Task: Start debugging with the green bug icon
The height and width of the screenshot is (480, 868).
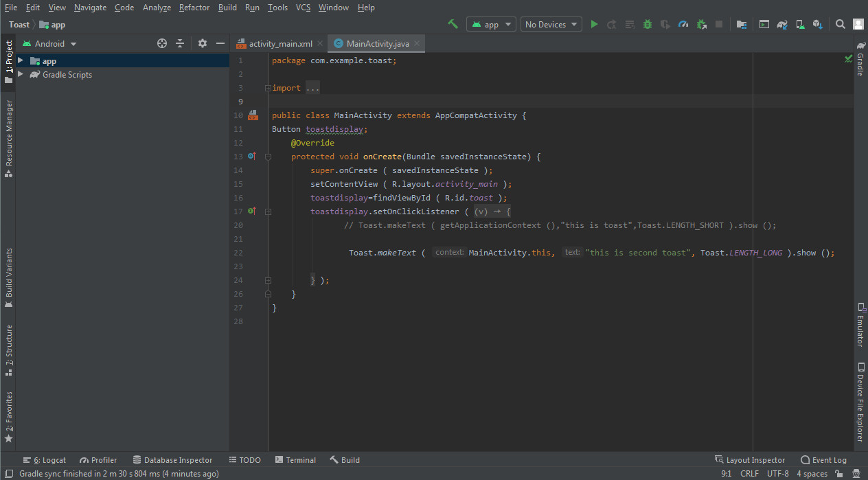Action: tap(648, 24)
